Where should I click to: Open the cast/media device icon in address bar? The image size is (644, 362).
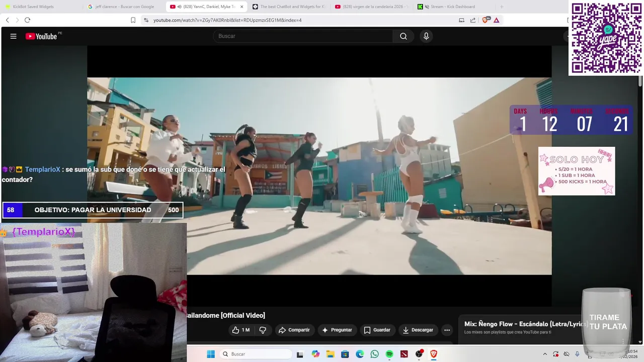(461, 20)
